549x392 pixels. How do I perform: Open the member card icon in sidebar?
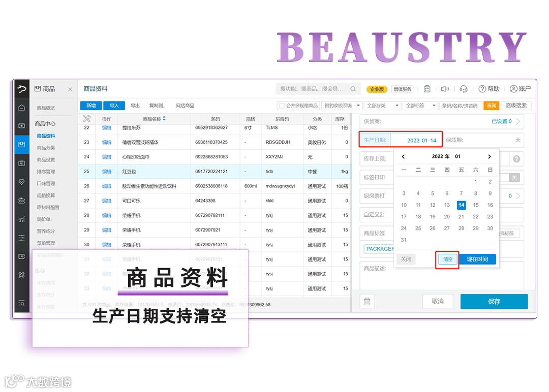point(22,164)
